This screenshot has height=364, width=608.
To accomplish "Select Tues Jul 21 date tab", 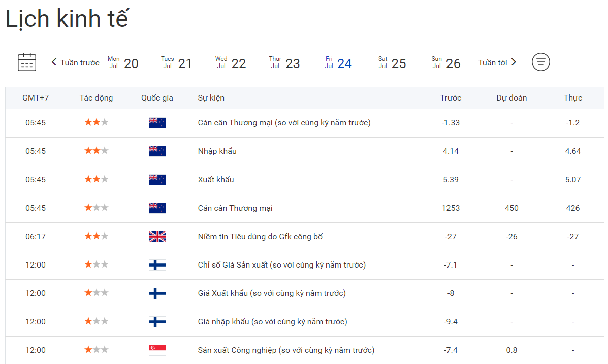I will [x=176, y=63].
